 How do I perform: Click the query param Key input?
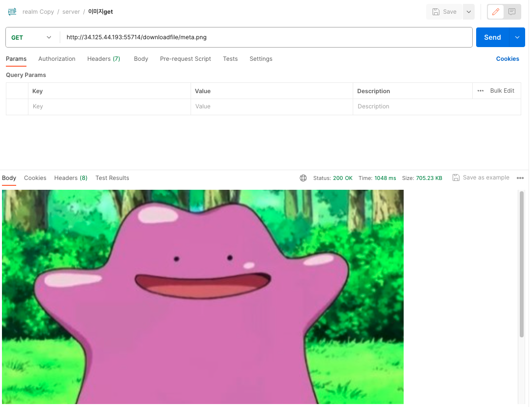tap(109, 107)
